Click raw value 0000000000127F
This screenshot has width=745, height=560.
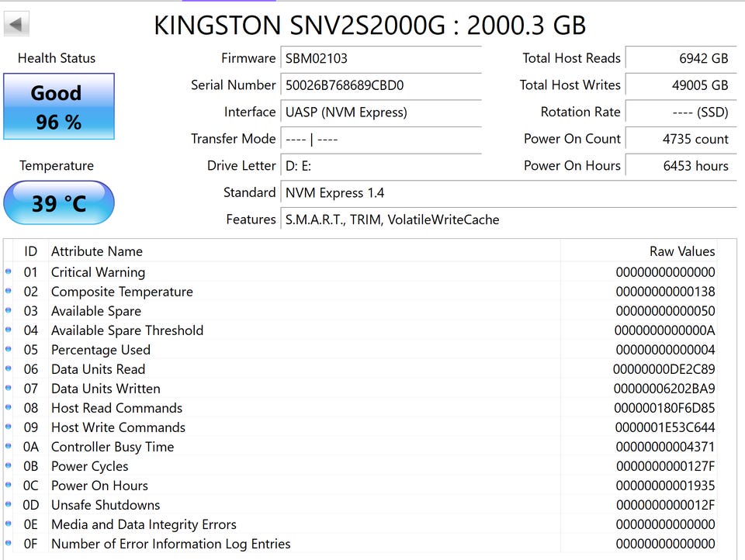[665, 466]
